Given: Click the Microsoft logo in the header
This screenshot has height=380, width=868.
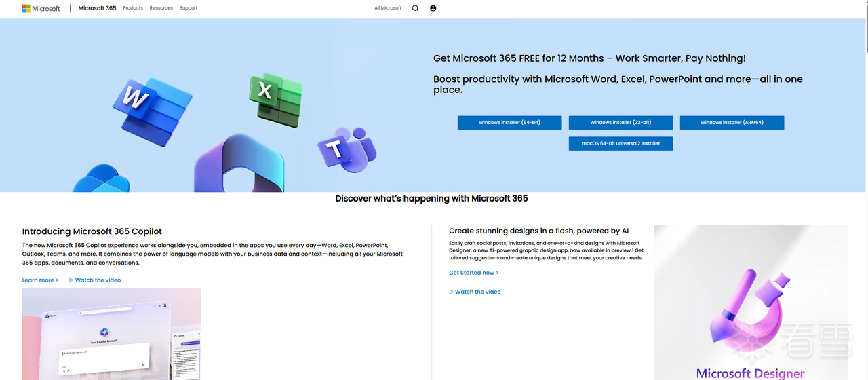Looking at the screenshot, I should (x=41, y=8).
